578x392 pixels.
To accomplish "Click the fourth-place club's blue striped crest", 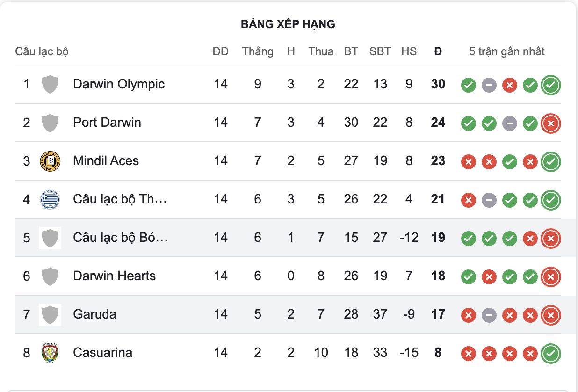I will coord(50,200).
